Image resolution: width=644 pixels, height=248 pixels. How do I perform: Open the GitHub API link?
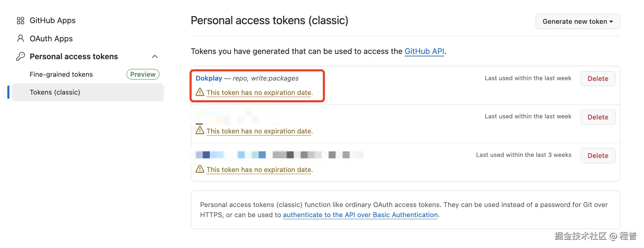pyautogui.click(x=424, y=51)
